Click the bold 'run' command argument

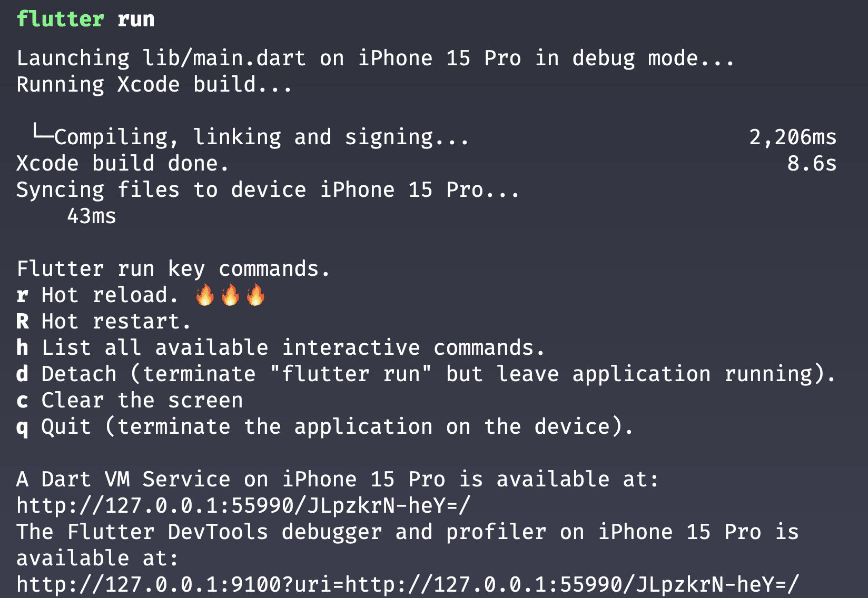136,20
